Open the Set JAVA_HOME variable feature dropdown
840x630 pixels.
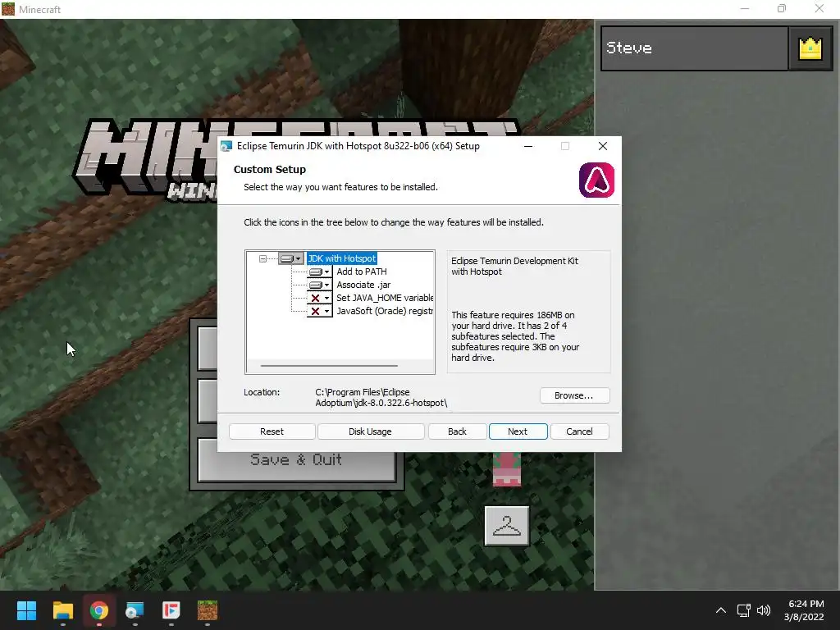coord(319,298)
